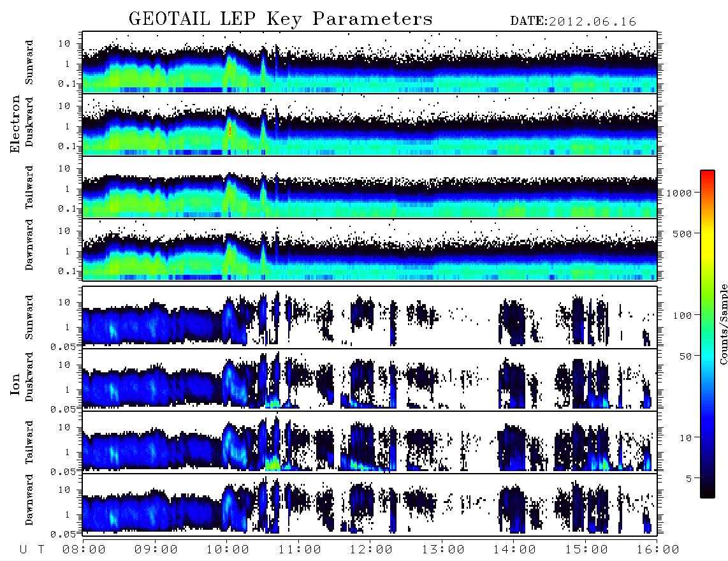
Task: Click the Ion Duskward spectrogram panel
Action: [x=370, y=379]
